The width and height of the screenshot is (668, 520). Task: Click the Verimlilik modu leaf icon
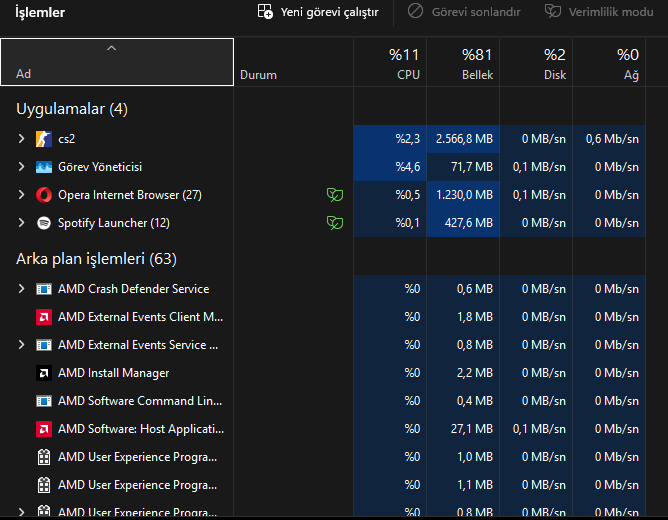click(x=553, y=11)
